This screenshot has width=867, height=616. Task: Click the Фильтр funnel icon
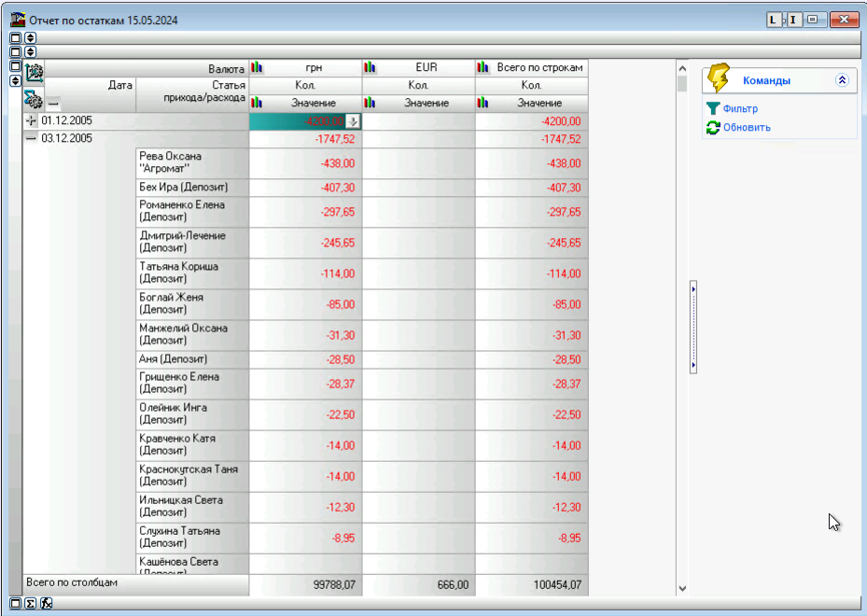point(713,109)
